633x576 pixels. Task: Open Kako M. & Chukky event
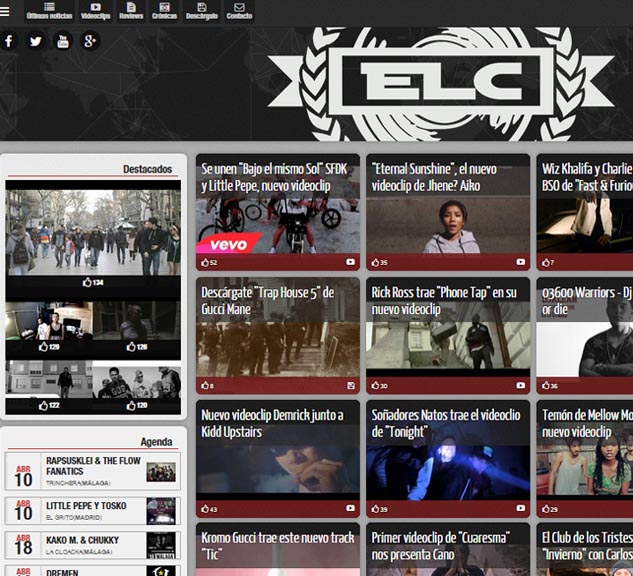92,545
